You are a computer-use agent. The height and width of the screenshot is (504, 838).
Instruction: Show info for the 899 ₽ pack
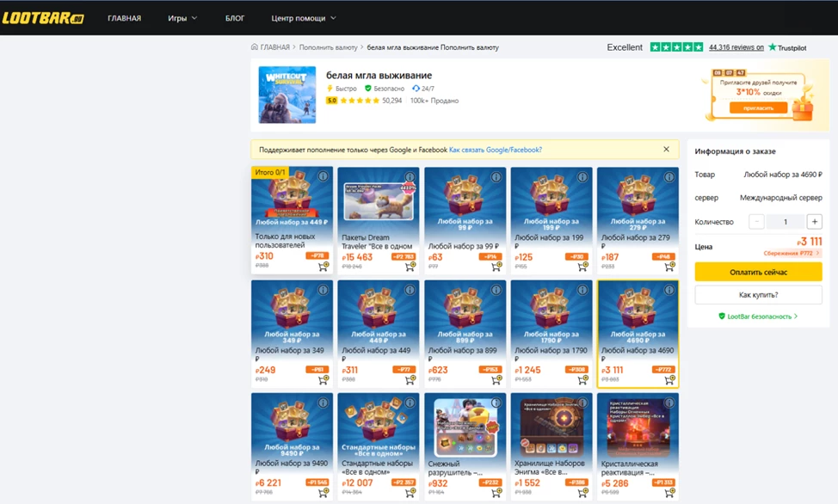pyautogui.click(x=496, y=290)
